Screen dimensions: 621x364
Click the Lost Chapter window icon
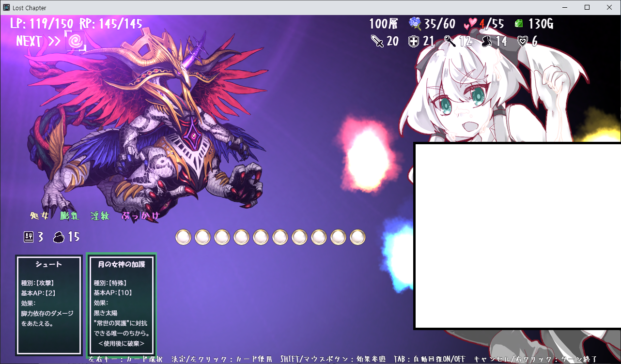tap(6, 8)
